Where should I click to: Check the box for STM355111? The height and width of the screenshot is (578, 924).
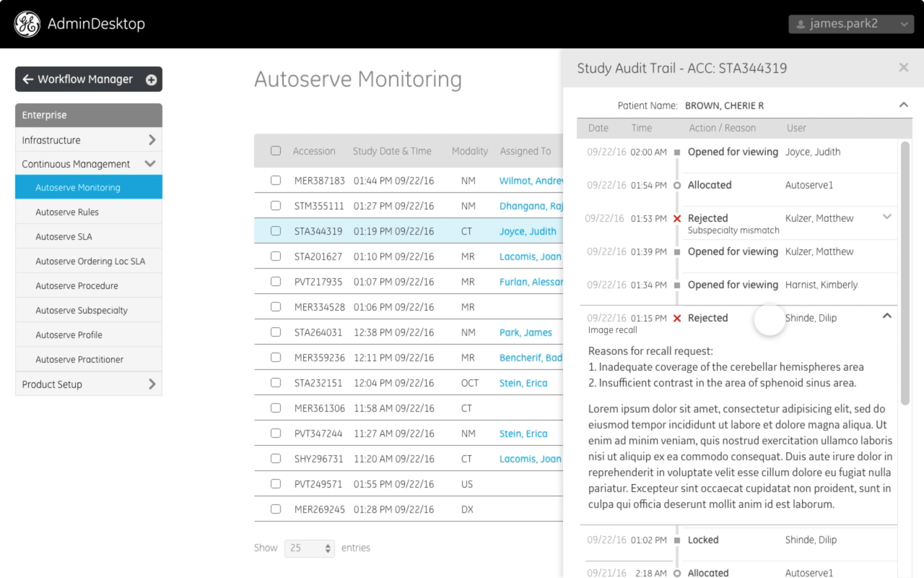coord(276,206)
